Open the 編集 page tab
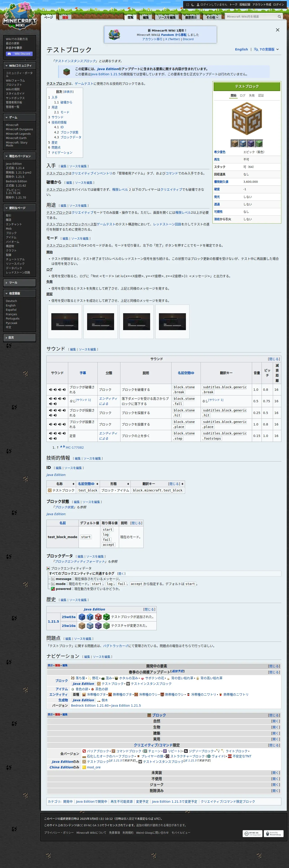Viewport: 289px width, 868px height. coord(146,18)
